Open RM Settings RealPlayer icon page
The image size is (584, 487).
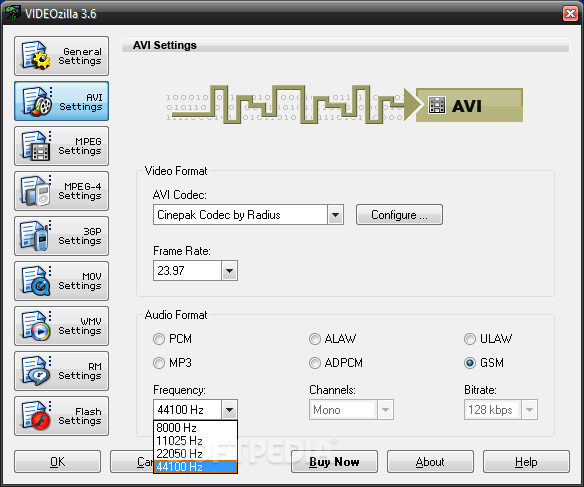pyautogui.click(x=61, y=371)
